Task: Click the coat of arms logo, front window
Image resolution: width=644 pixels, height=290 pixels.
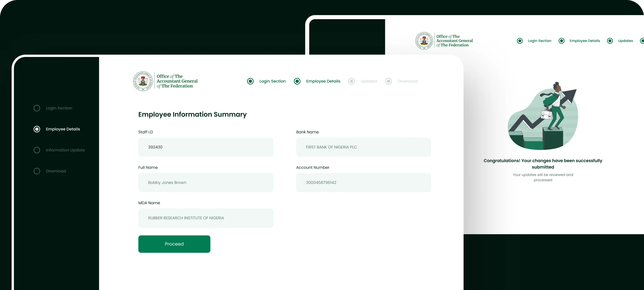Action: (x=143, y=81)
